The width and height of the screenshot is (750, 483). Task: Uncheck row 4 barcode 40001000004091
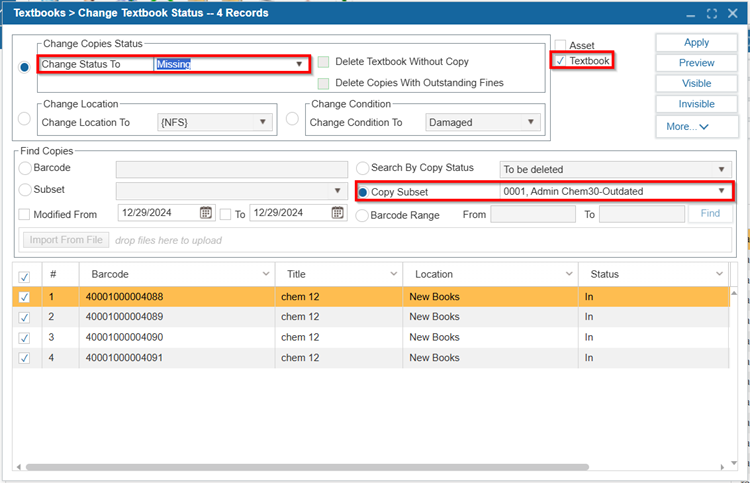(x=24, y=358)
